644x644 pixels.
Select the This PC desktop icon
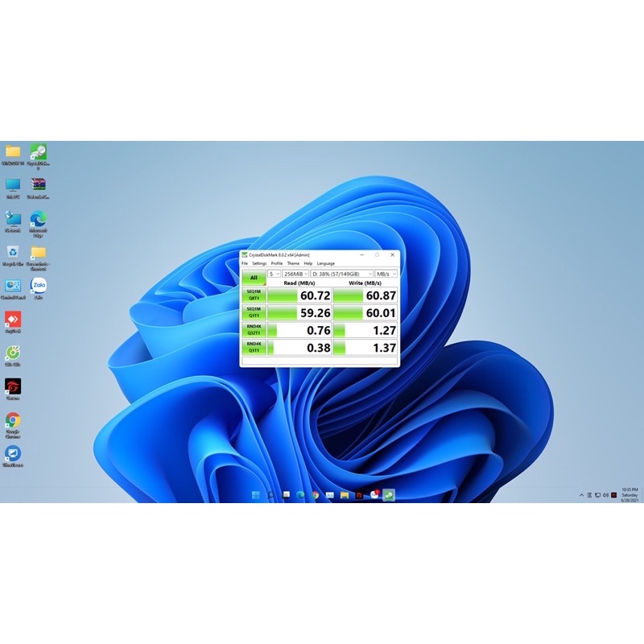point(13,184)
